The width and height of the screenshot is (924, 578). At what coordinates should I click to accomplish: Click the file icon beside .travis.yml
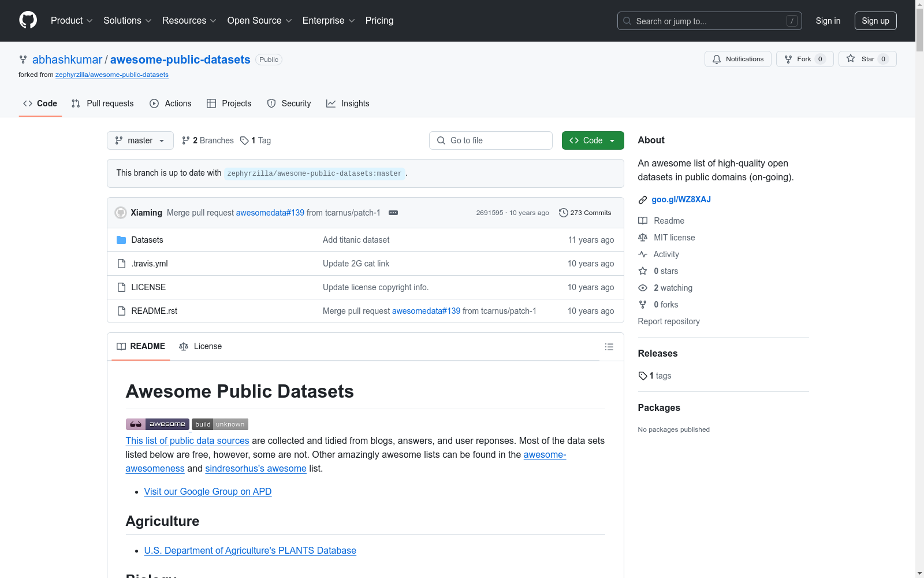121,264
